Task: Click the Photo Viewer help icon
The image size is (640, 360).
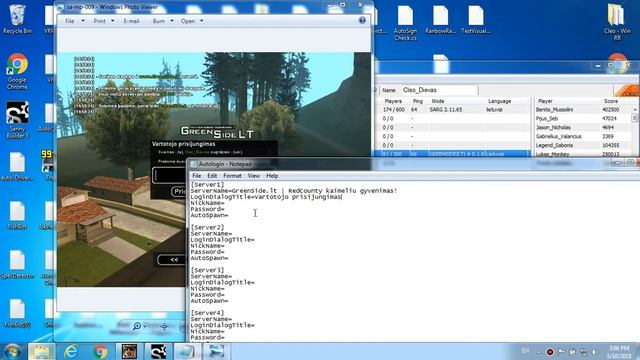Action: 362,20
